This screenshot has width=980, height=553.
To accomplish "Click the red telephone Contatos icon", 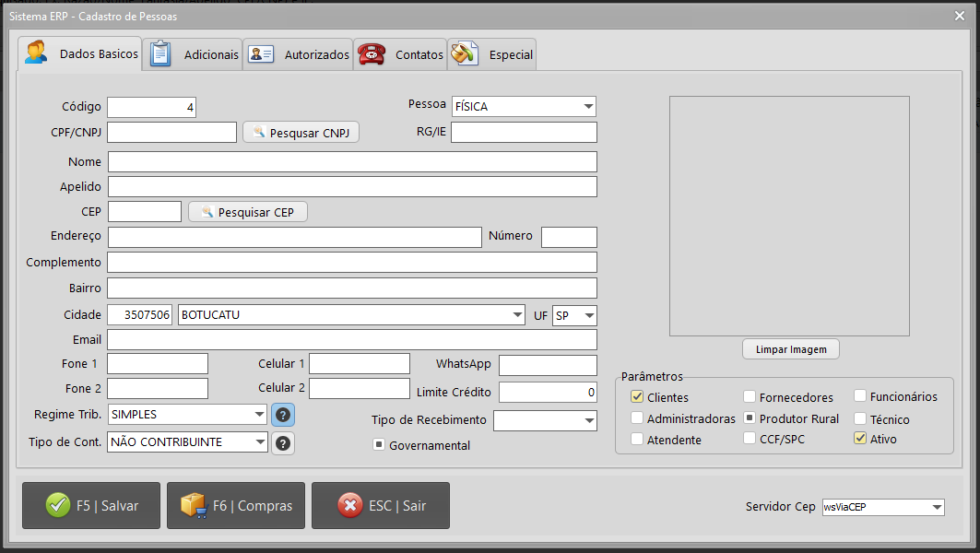I will [372, 53].
